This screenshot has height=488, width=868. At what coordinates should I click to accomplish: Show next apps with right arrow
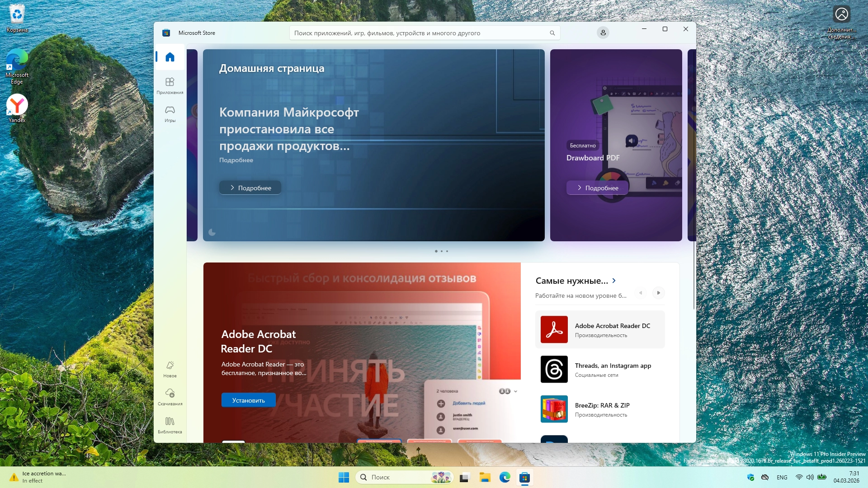pyautogui.click(x=658, y=293)
